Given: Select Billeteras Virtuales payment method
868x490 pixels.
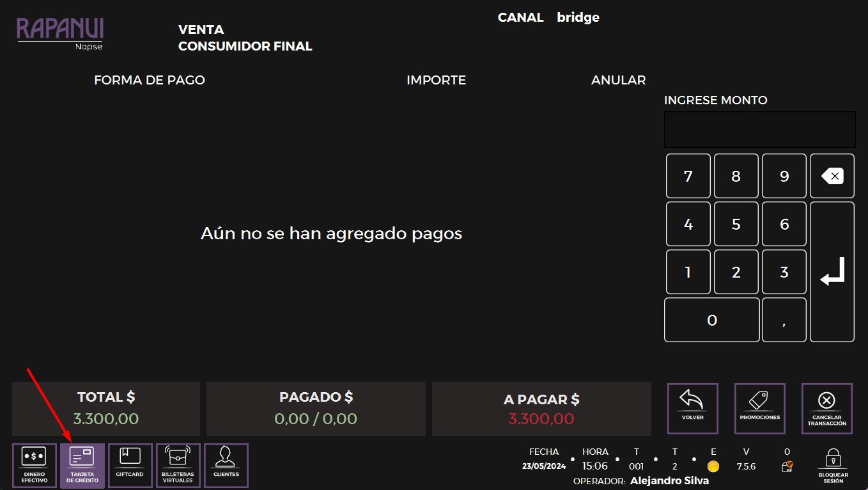Looking at the screenshot, I should click(178, 465).
